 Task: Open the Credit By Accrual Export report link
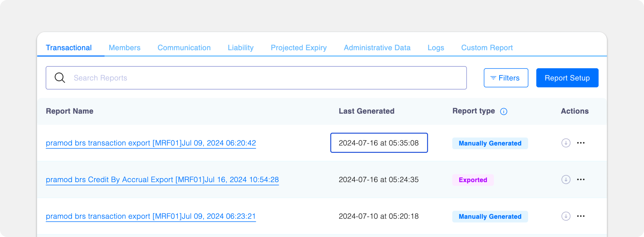pos(162,180)
